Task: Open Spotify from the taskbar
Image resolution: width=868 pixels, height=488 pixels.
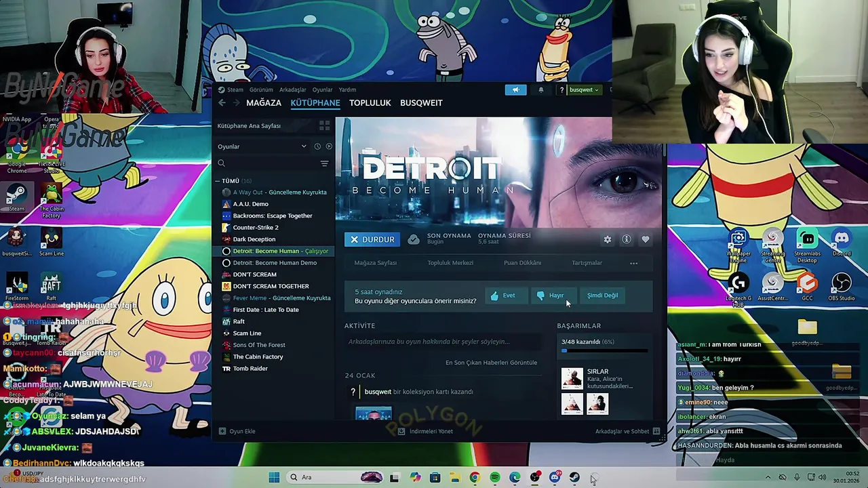Action: [x=495, y=478]
